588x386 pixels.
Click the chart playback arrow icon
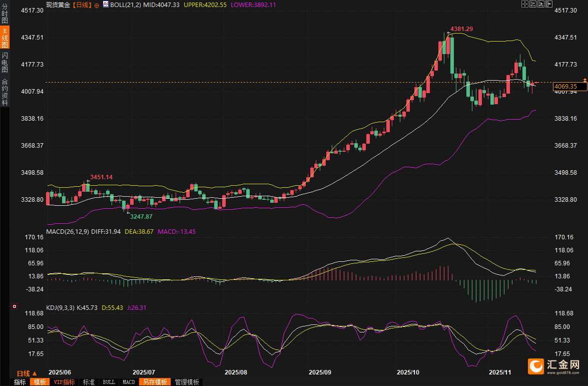tap(541, 4)
